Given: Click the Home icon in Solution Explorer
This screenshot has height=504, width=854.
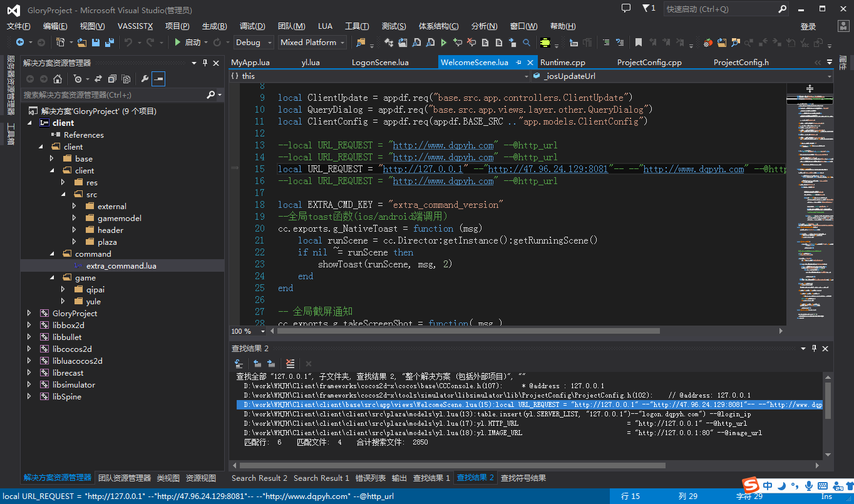Looking at the screenshot, I should point(58,79).
